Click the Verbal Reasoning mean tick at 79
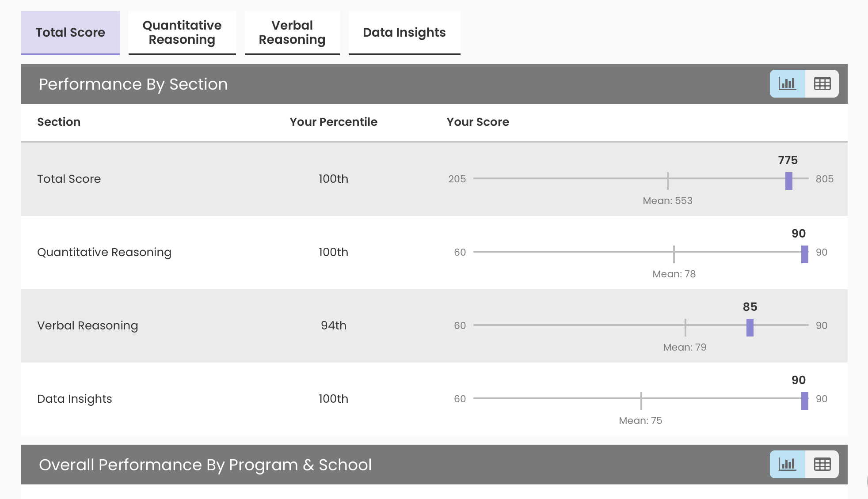The image size is (868, 499). (x=685, y=327)
